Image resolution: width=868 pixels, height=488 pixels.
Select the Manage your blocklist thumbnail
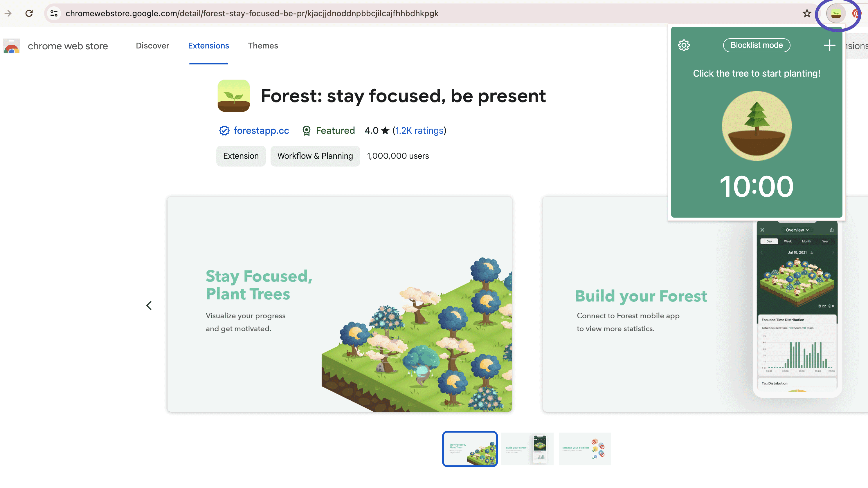tap(585, 449)
